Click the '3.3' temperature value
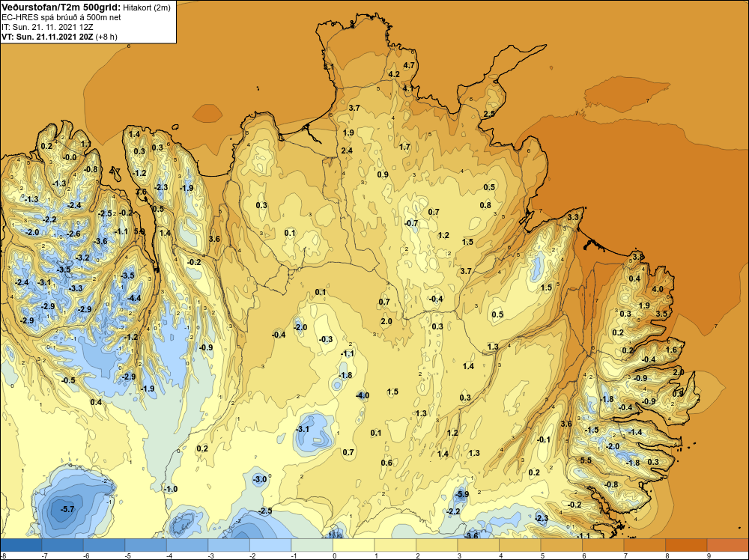Image resolution: width=749 pixels, height=560 pixels. [x=573, y=217]
